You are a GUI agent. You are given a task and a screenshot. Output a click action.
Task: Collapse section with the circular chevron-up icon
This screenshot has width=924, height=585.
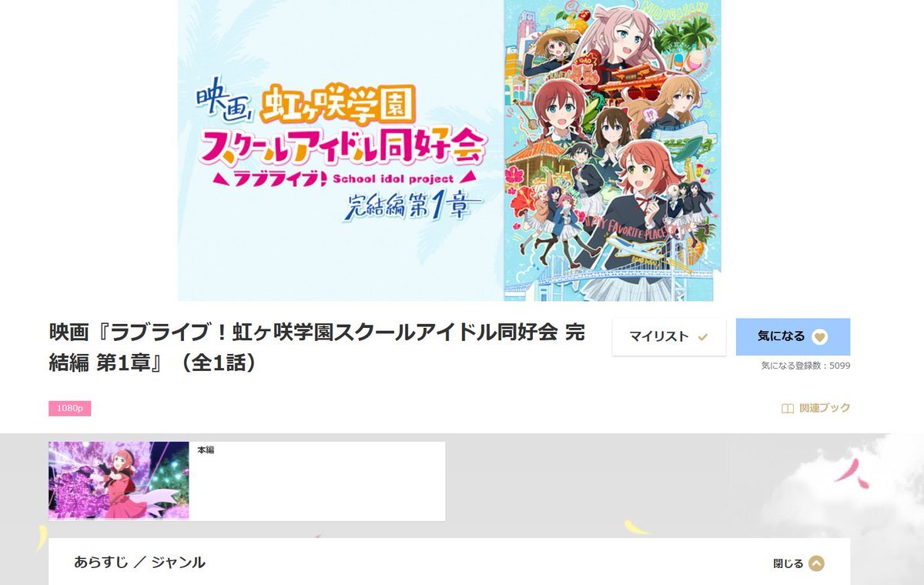(x=816, y=563)
